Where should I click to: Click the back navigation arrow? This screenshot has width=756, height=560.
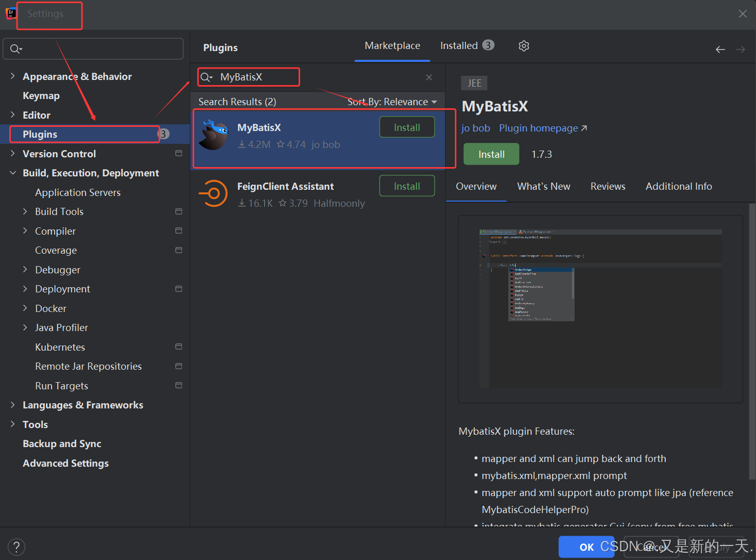[x=720, y=50]
